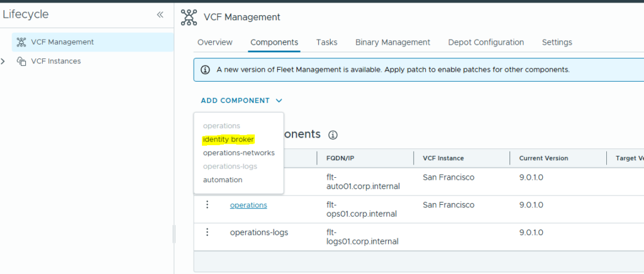The height and width of the screenshot is (274, 644).
Task: Click the info icon in the patch banner
Action: pyautogui.click(x=205, y=70)
